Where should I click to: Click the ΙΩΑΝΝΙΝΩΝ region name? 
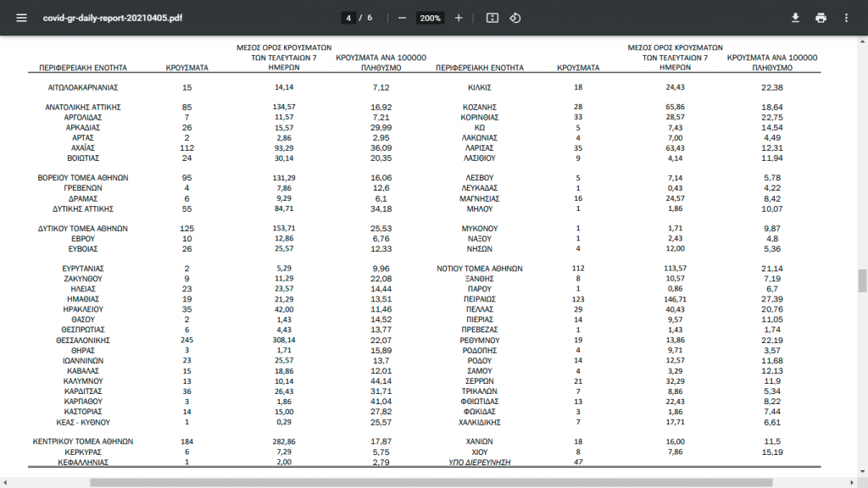pyautogui.click(x=83, y=361)
